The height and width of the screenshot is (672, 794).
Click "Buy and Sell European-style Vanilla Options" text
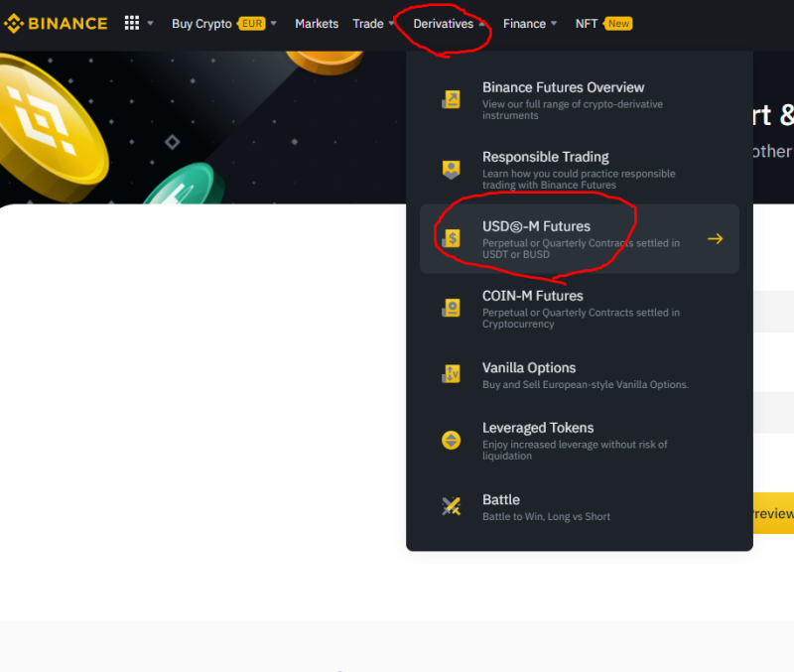[x=586, y=384]
